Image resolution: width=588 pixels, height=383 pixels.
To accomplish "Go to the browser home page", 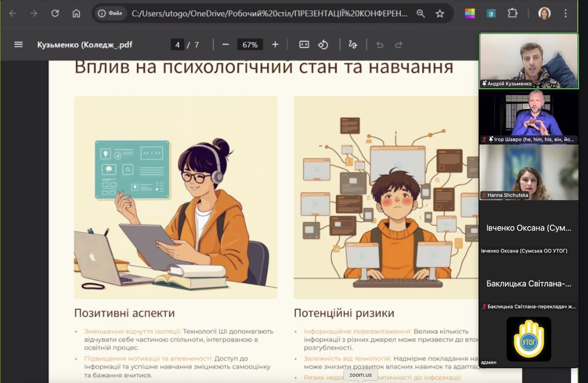I will pyautogui.click(x=76, y=13).
